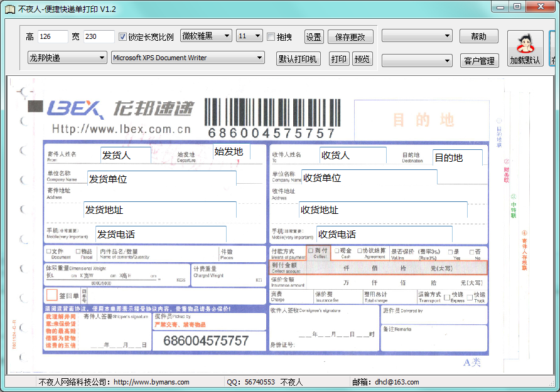Click the 加载默认 Astro Boy icon button
The height and width of the screenshot is (392, 560).
525,48
